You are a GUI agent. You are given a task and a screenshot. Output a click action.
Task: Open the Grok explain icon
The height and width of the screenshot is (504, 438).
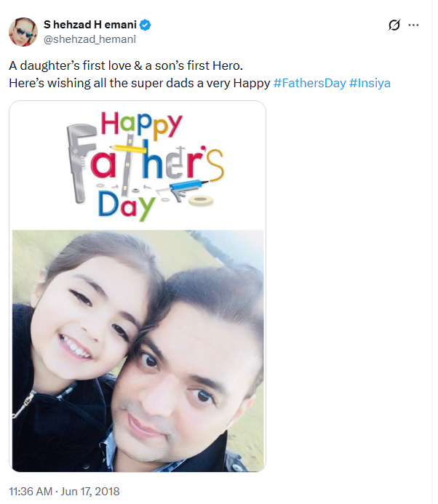tap(394, 25)
